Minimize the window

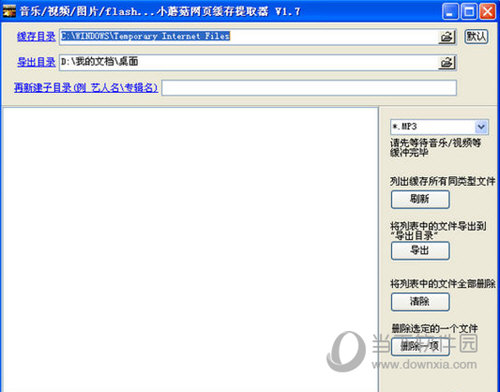[x=450, y=12]
